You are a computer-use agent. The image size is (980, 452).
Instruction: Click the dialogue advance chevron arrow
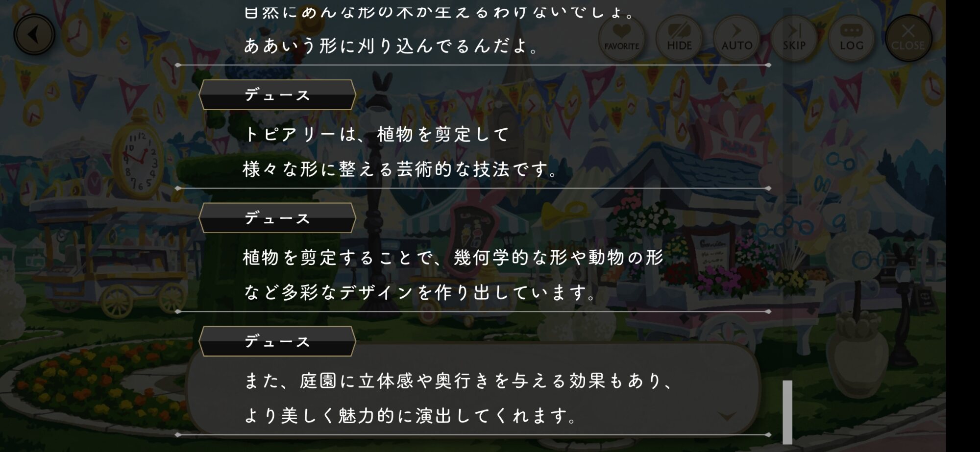(x=727, y=416)
